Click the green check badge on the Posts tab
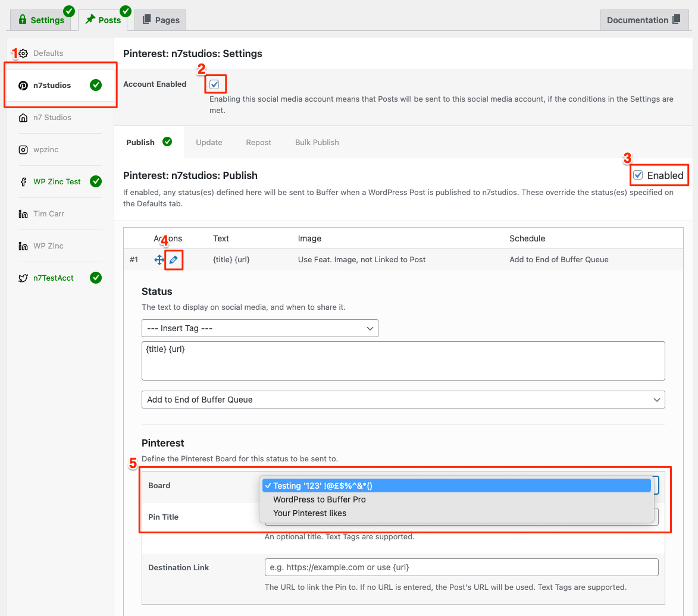Image resolution: width=698 pixels, height=616 pixels. click(126, 11)
